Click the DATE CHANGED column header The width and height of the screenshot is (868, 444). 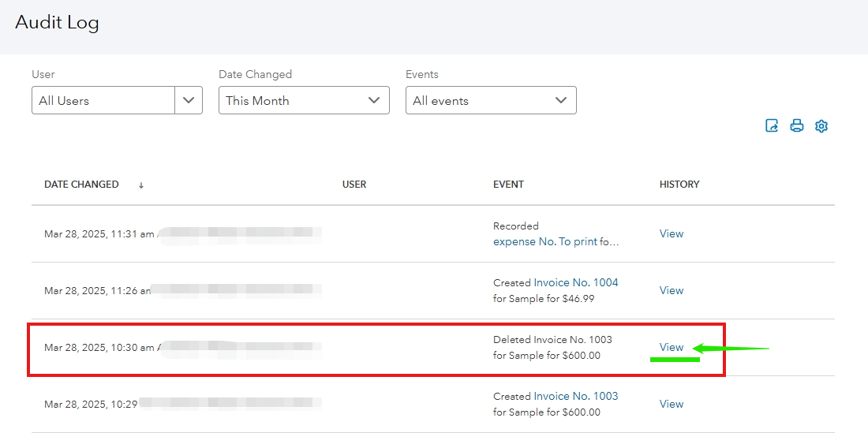tap(81, 185)
